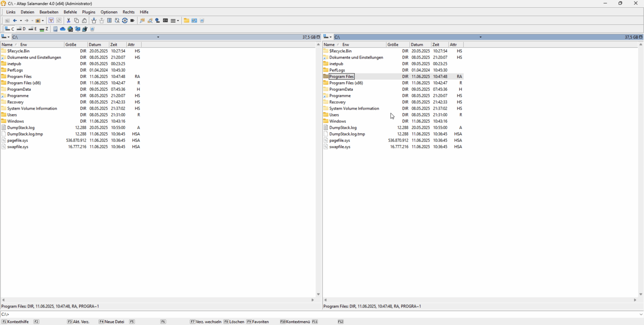Click the F8 Löschen button
This screenshot has width=644, height=325.
point(234,322)
